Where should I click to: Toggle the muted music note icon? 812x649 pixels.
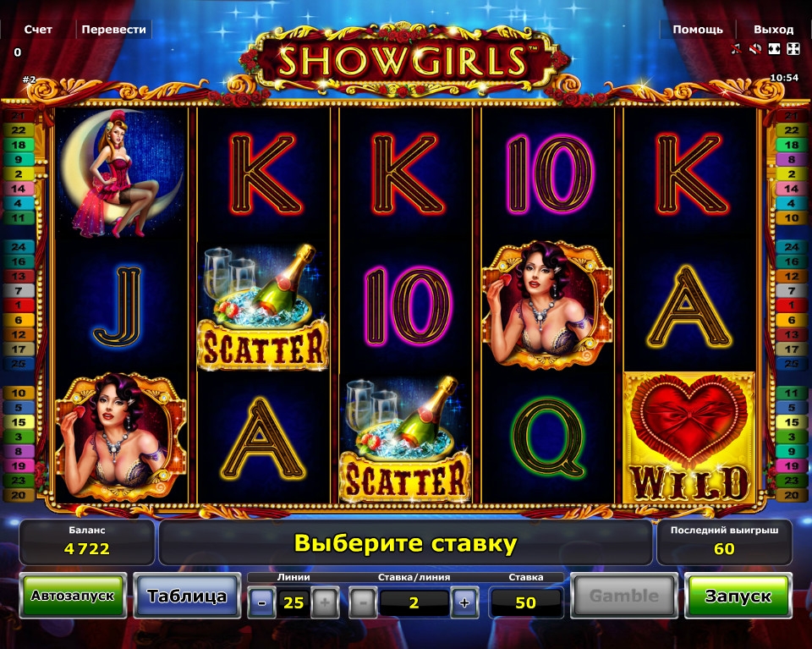[736, 49]
